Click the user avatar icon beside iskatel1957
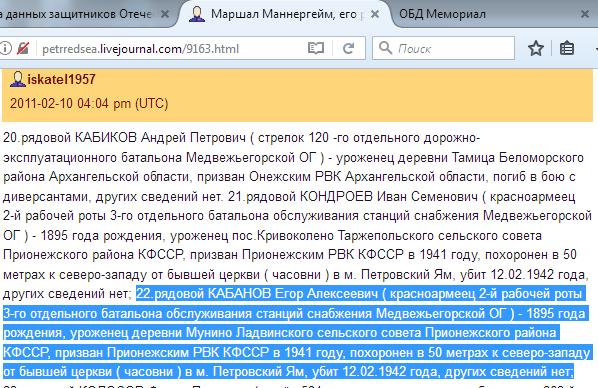The height and width of the screenshot is (388, 598). pyautogui.click(x=17, y=79)
